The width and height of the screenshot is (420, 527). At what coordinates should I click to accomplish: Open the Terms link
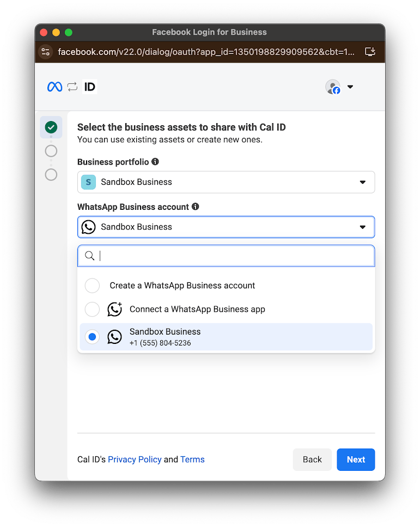click(192, 459)
